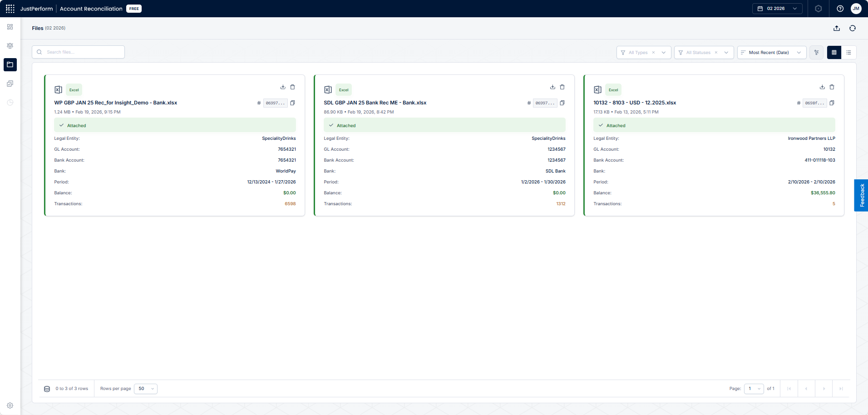Download the SDL GBP JAN 25 file
This screenshot has width=868, height=415.
[x=552, y=87]
